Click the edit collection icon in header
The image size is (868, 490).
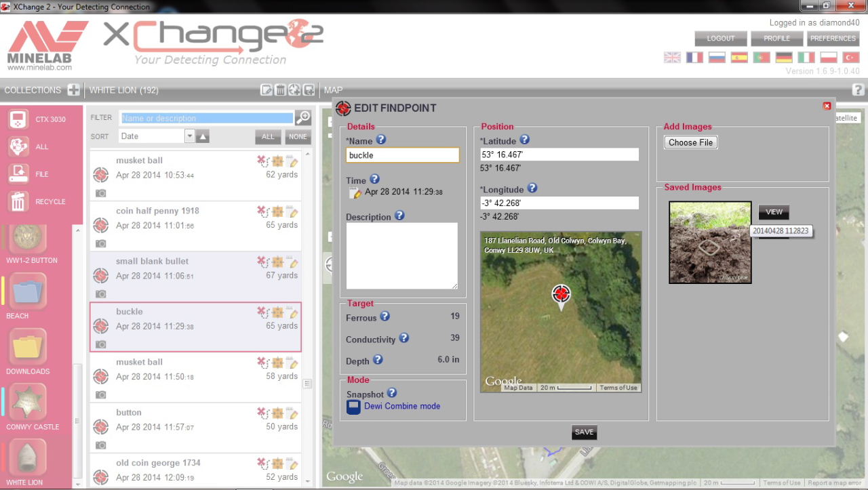point(267,90)
